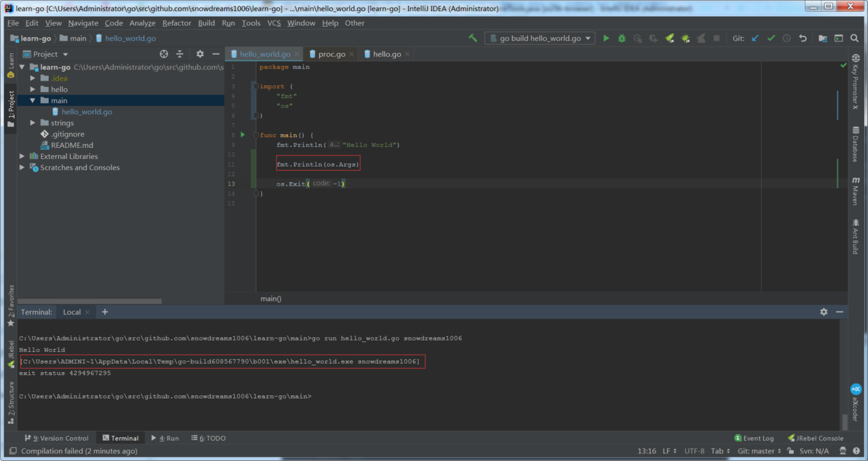
Task: Run the go build hello_world.go configuration
Action: tap(605, 38)
